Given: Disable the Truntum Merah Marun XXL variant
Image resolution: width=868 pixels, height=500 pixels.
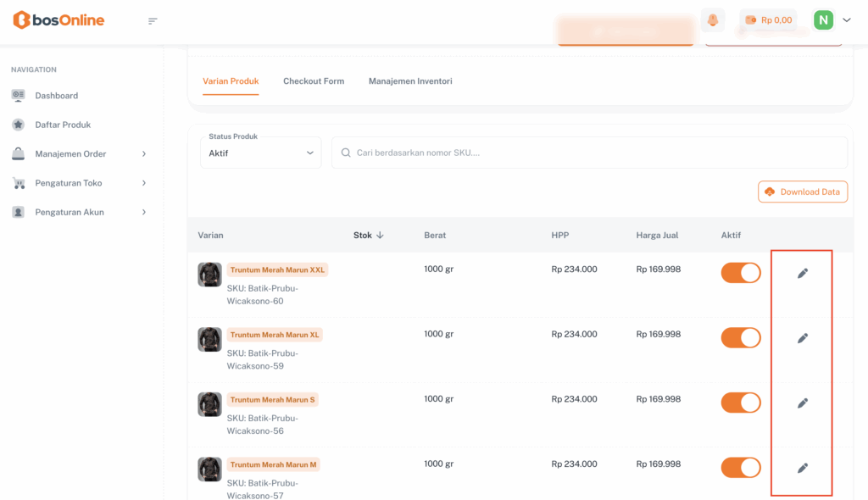Looking at the screenshot, I should 741,273.
